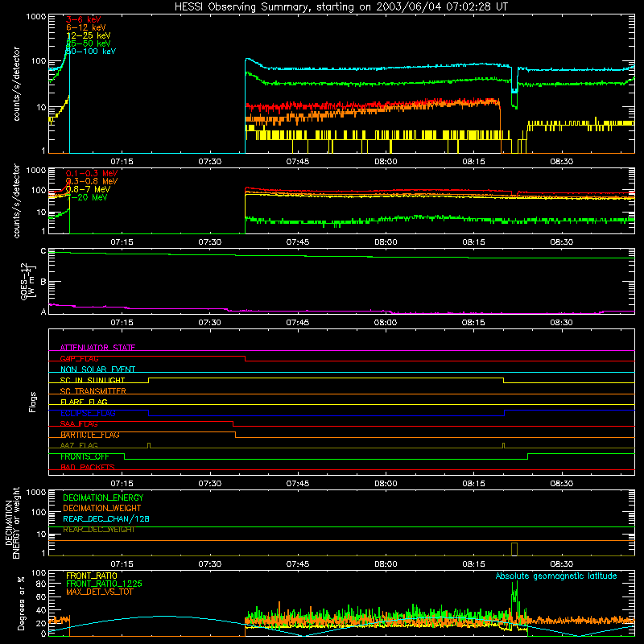The image size is (644, 644).
Task: Select the ECLIPSE_FLAG label
Action: tap(88, 413)
